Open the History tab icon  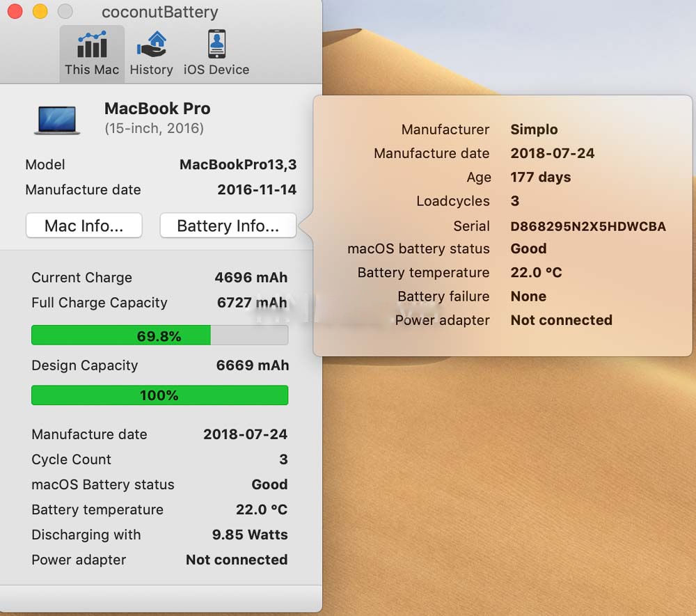pyautogui.click(x=151, y=45)
